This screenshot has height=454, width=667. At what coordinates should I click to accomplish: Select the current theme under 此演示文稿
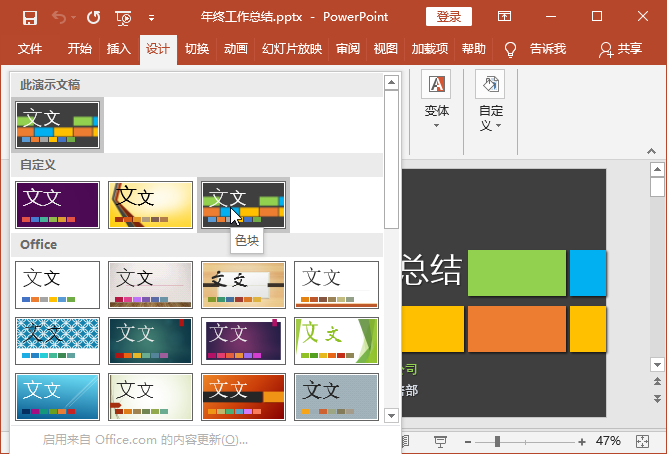point(57,125)
